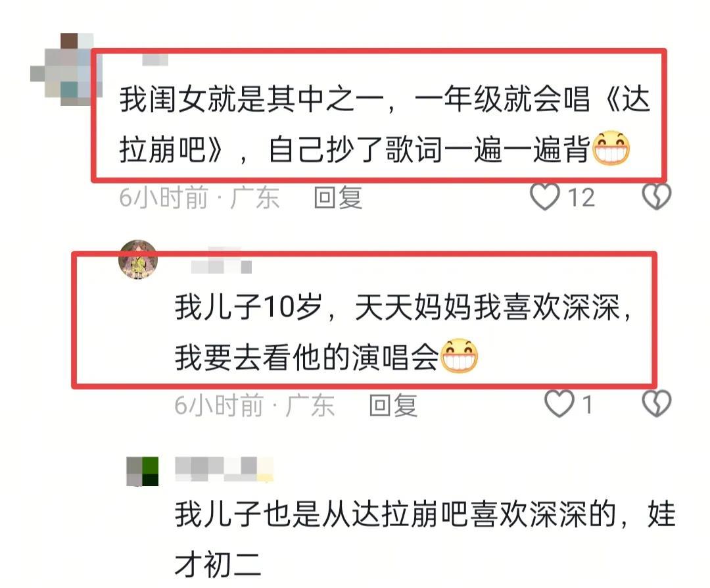Like the comment about 达拉崩吧 with 12 likes
The height and width of the screenshot is (588, 710).
tap(545, 197)
